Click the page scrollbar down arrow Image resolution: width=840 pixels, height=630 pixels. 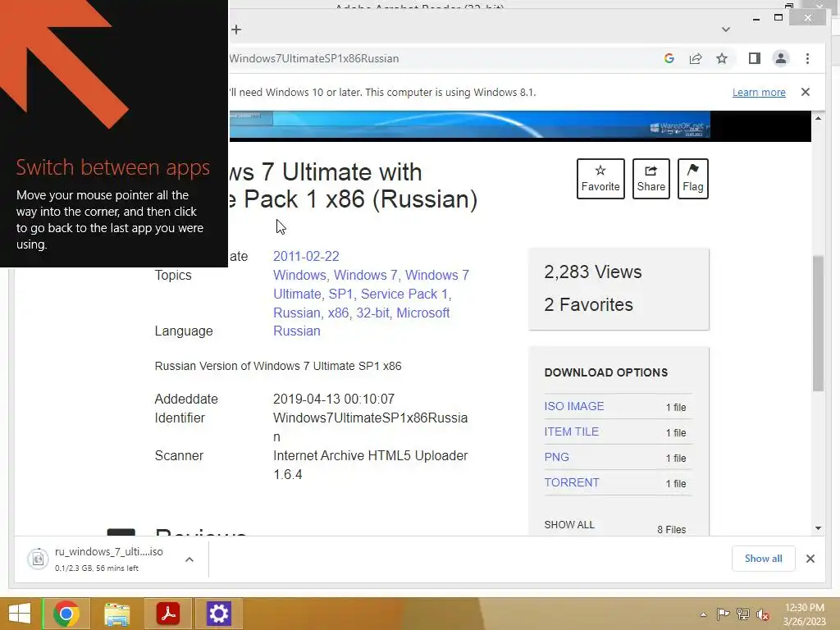coord(818,528)
